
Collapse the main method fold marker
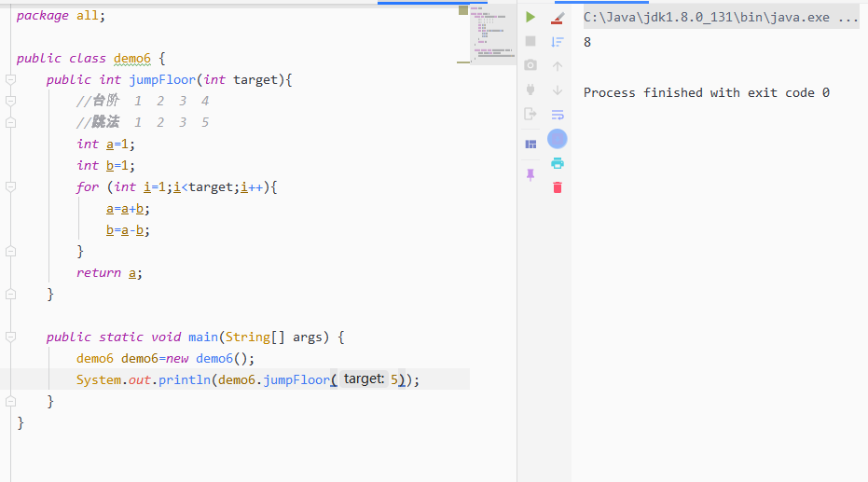(x=10, y=337)
